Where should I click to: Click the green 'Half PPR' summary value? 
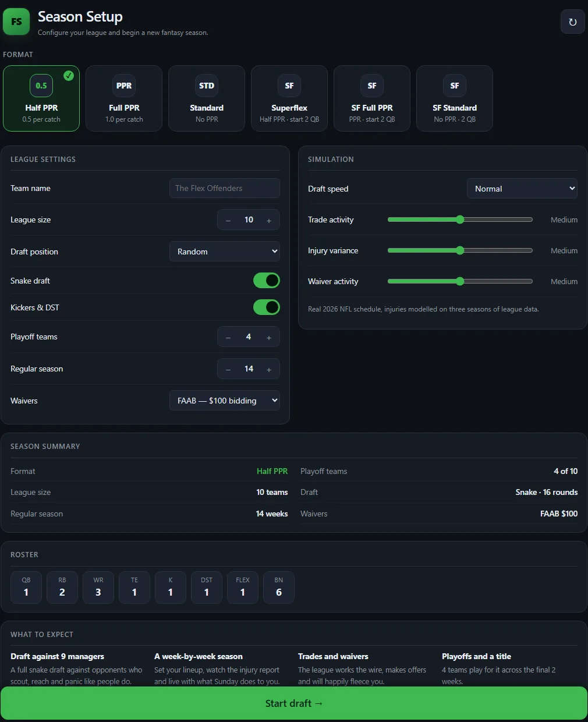pos(272,471)
